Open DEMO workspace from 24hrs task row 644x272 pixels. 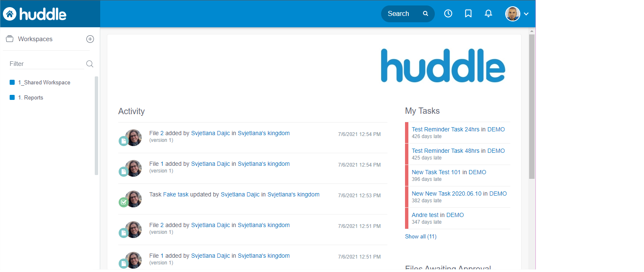click(496, 129)
